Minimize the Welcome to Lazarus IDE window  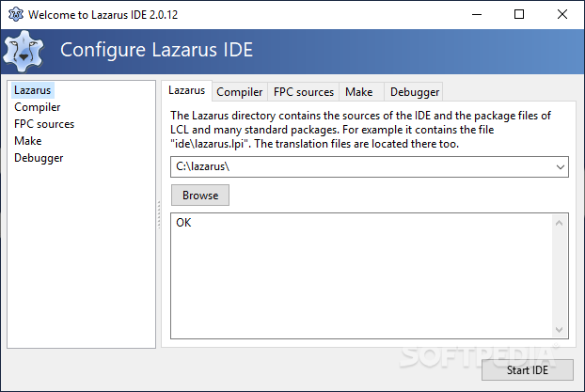click(477, 14)
